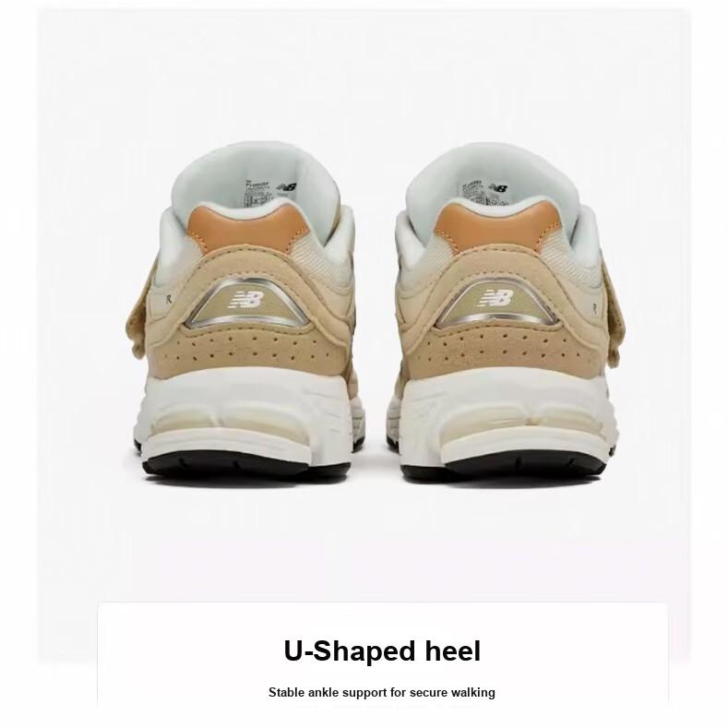Click the NB logo on left shoe heel
The height and width of the screenshot is (728, 728).
[246, 300]
